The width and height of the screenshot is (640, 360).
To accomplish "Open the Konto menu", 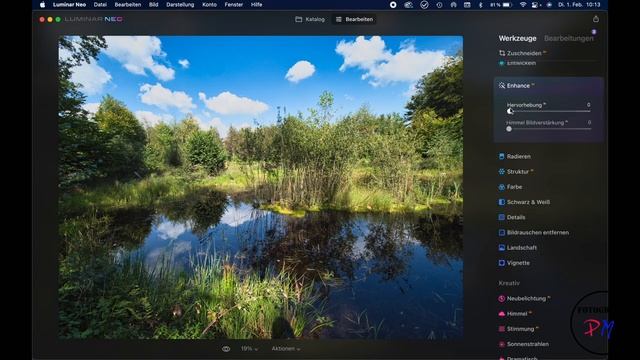I will tap(209, 5).
